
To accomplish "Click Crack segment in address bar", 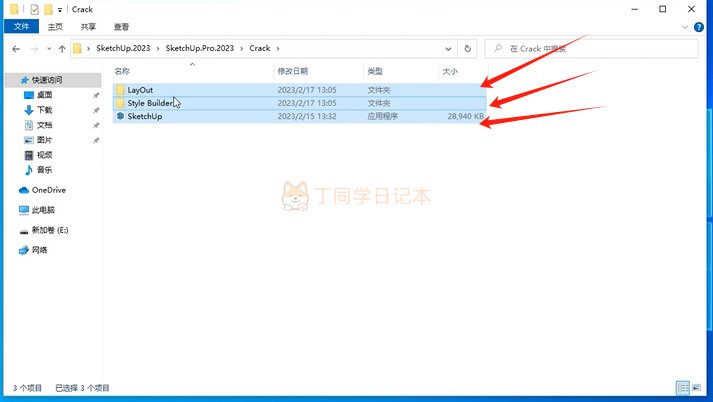I will tap(260, 48).
